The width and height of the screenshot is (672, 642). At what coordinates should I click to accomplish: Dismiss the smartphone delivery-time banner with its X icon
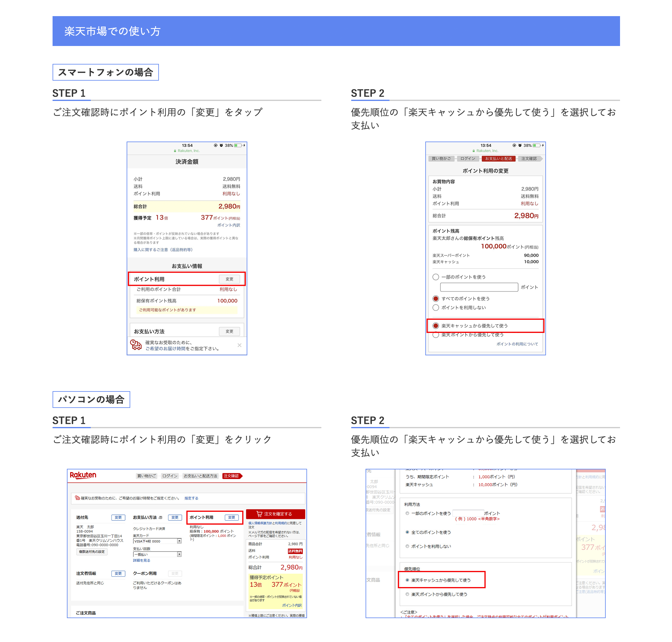tap(239, 345)
